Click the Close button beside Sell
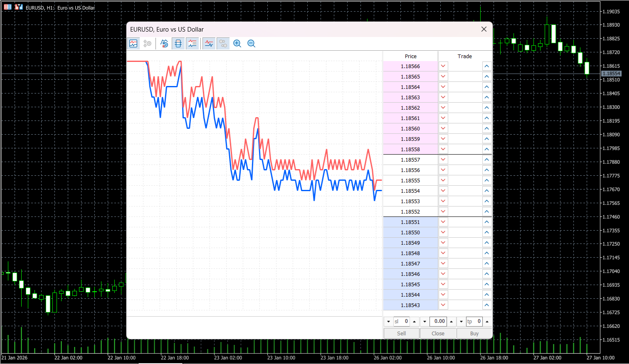This screenshot has width=629, height=364. tap(438, 333)
